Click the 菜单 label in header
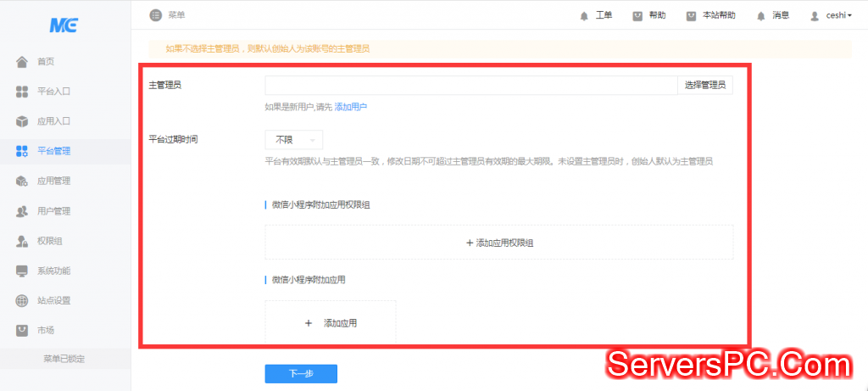Image resolution: width=868 pixels, height=391 pixels. click(x=176, y=15)
